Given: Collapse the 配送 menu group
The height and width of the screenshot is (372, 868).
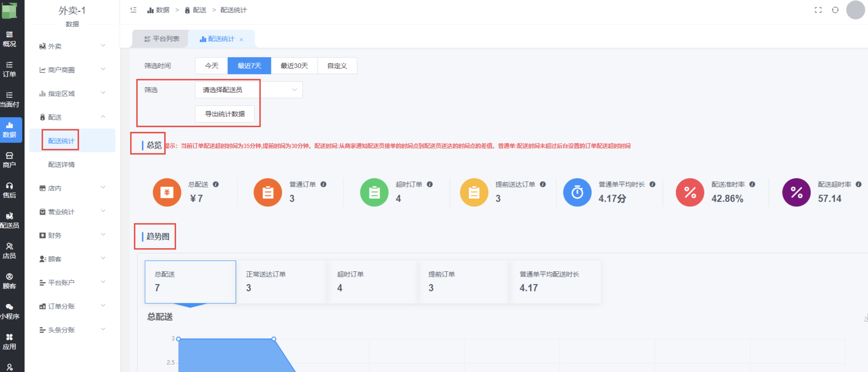Looking at the screenshot, I should pyautogui.click(x=72, y=117).
